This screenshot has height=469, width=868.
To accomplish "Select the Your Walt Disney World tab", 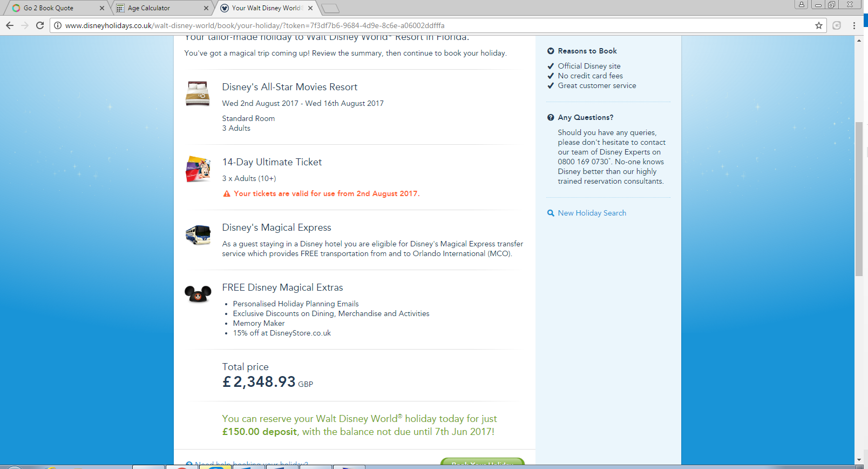I will (266, 8).
